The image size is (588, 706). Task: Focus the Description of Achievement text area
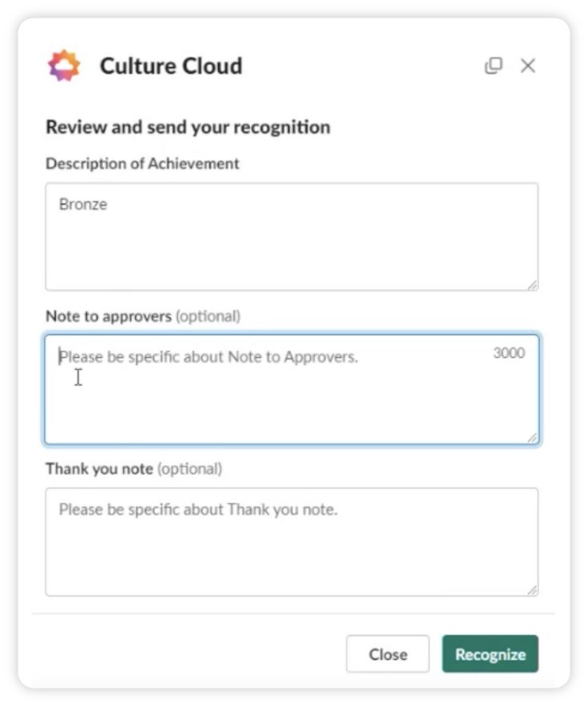(292, 237)
